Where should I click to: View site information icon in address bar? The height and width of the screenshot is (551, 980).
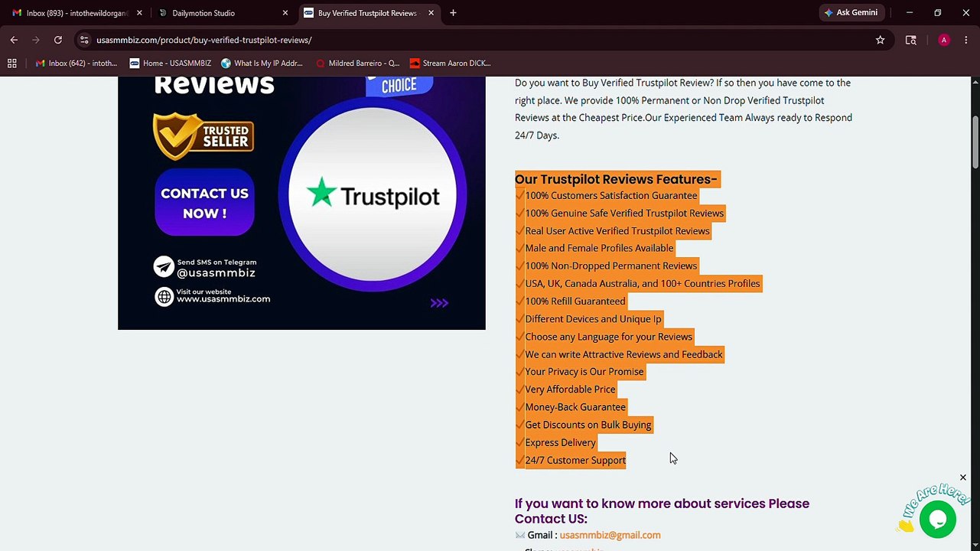84,40
